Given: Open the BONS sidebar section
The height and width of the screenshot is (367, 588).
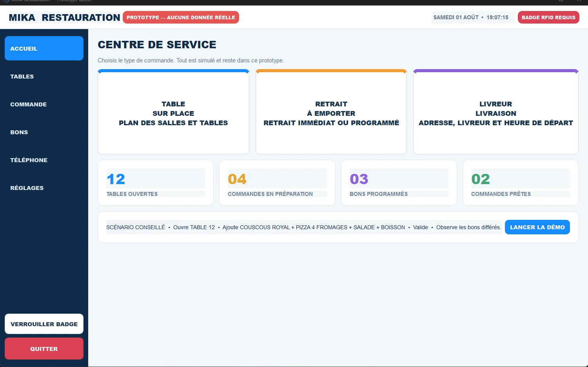Looking at the screenshot, I should (44, 132).
